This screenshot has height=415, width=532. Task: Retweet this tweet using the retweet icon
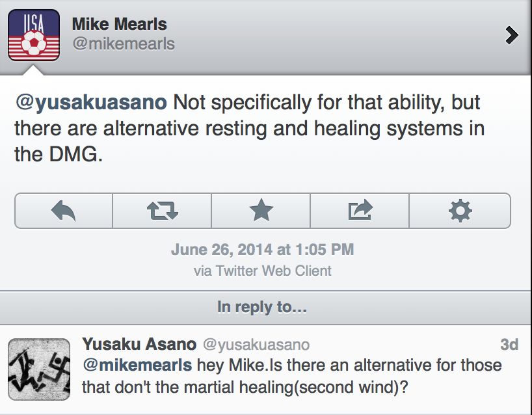coord(162,210)
